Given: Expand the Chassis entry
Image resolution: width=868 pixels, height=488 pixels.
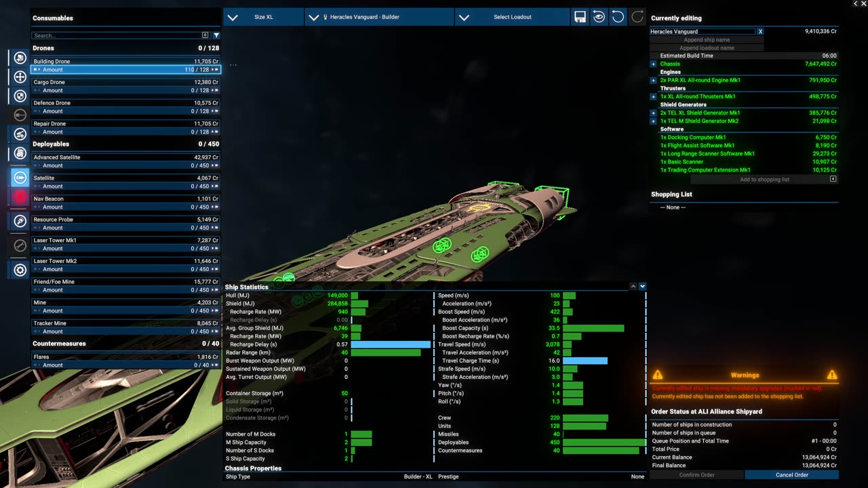Looking at the screenshot, I should click(x=654, y=64).
